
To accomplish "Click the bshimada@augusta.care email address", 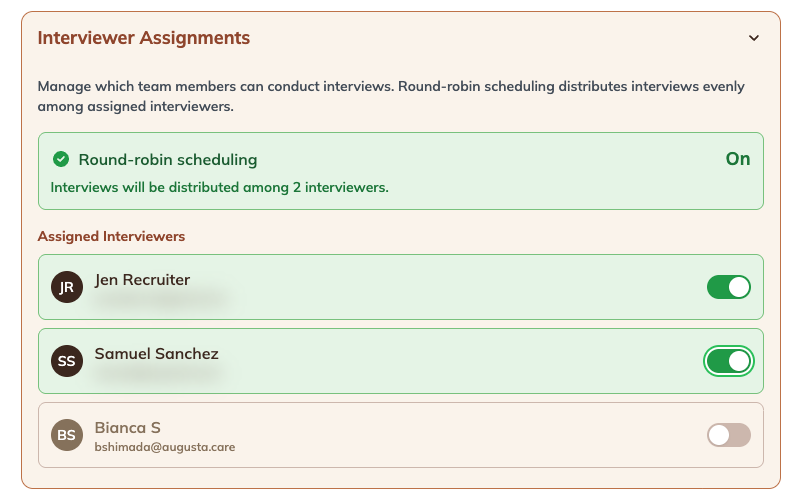I will [165, 447].
